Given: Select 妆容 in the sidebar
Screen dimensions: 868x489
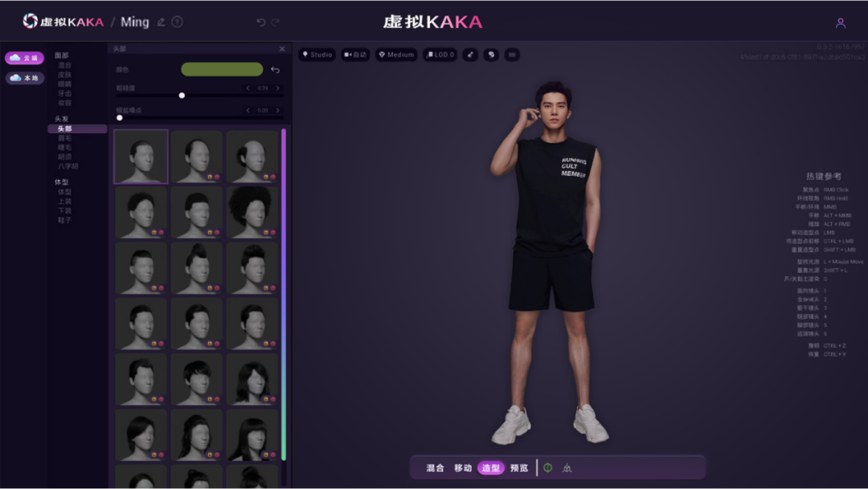Looking at the screenshot, I should point(65,103).
